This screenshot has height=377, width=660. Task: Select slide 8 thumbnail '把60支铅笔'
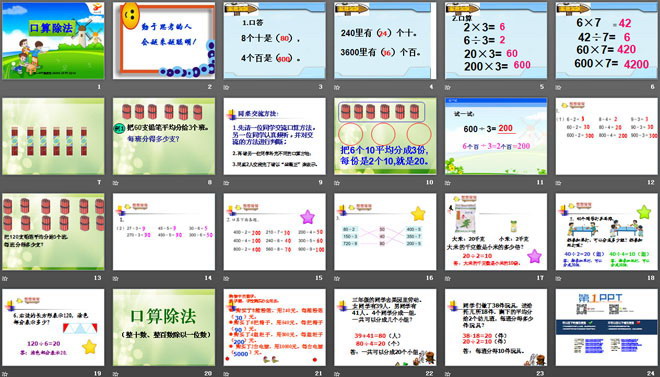coord(164,136)
